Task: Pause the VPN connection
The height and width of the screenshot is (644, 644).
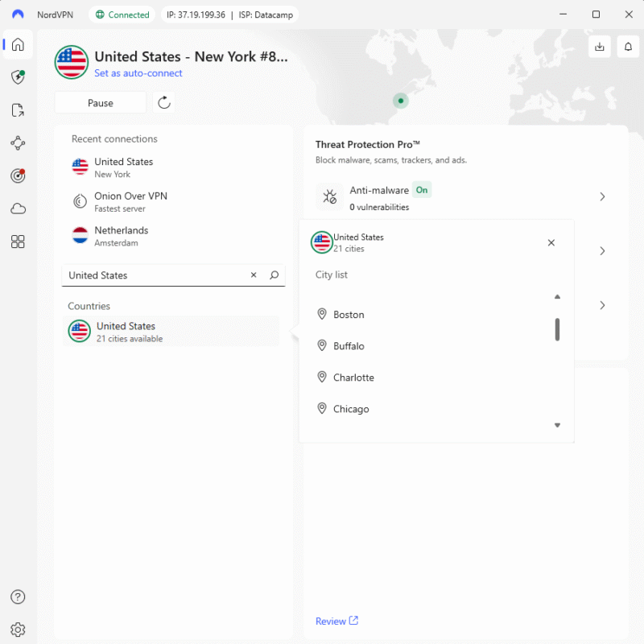Action: pyautogui.click(x=101, y=103)
